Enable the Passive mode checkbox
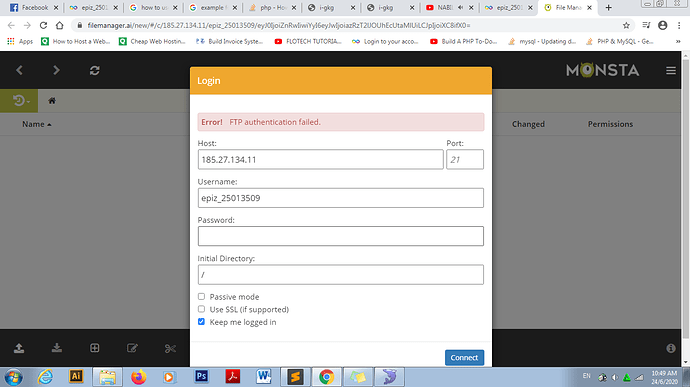690x387 pixels. click(x=201, y=297)
